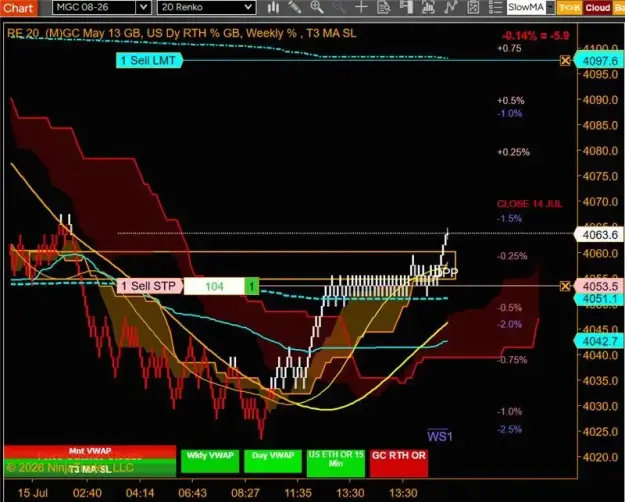The image size is (625, 502).
Task: Click the Mnt VWAP red status box
Action: (90, 451)
